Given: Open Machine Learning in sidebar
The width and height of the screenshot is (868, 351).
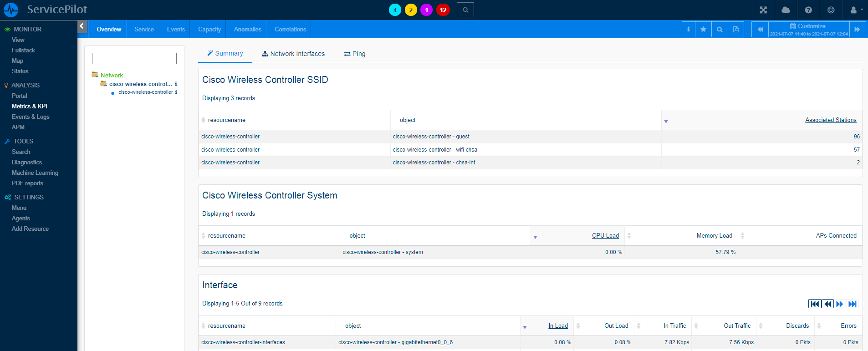Looking at the screenshot, I should coord(35,173).
